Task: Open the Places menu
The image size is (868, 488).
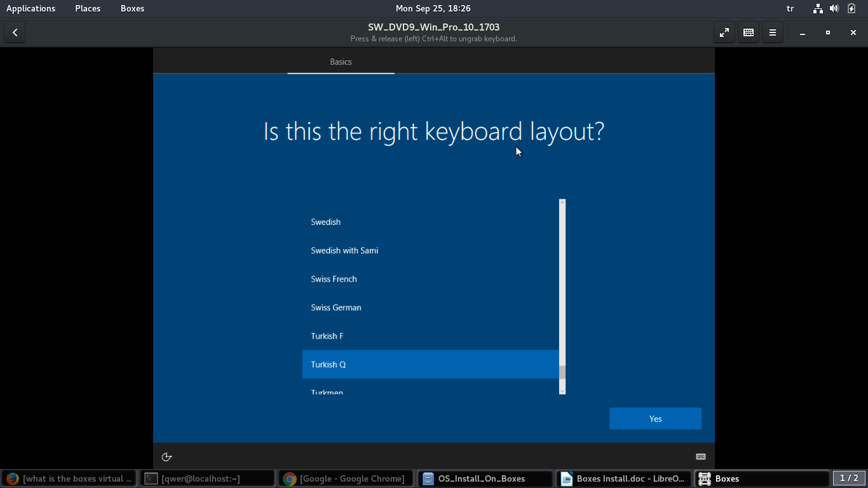Action: [x=88, y=8]
